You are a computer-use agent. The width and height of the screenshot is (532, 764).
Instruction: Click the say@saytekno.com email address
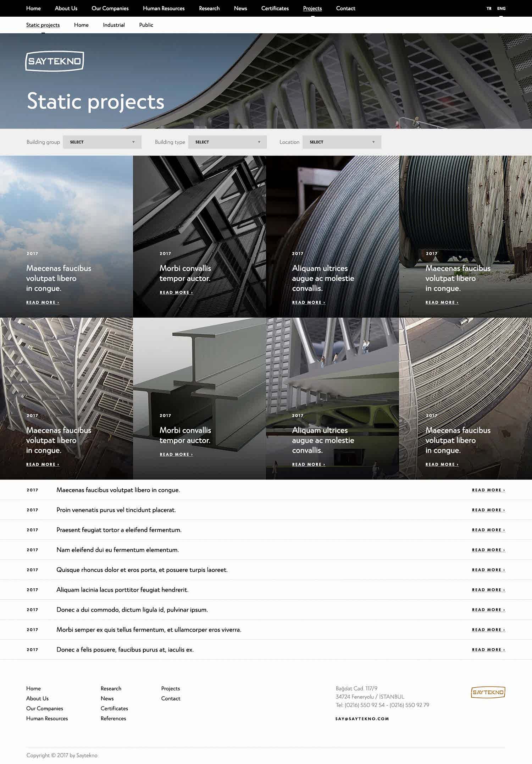point(362,719)
